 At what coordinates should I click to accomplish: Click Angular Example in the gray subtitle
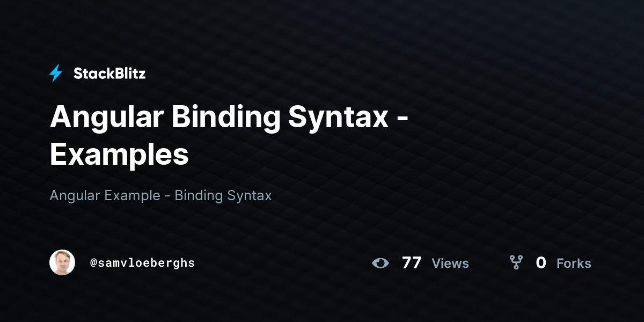click(x=105, y=195)
